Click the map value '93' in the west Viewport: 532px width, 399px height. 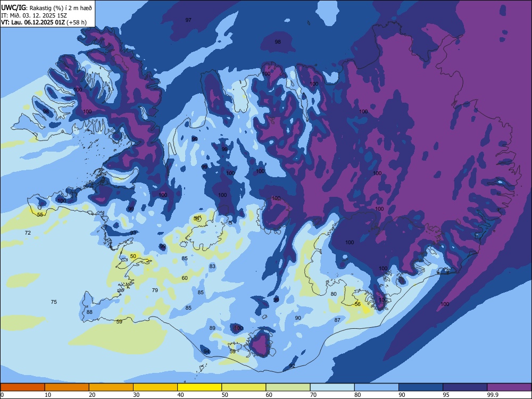[x=133, y=232]
